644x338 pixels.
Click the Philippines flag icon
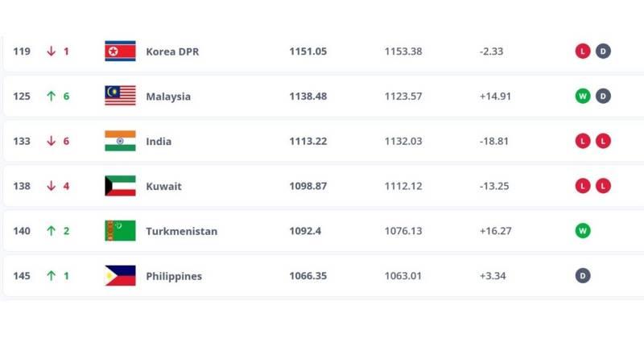120,275
